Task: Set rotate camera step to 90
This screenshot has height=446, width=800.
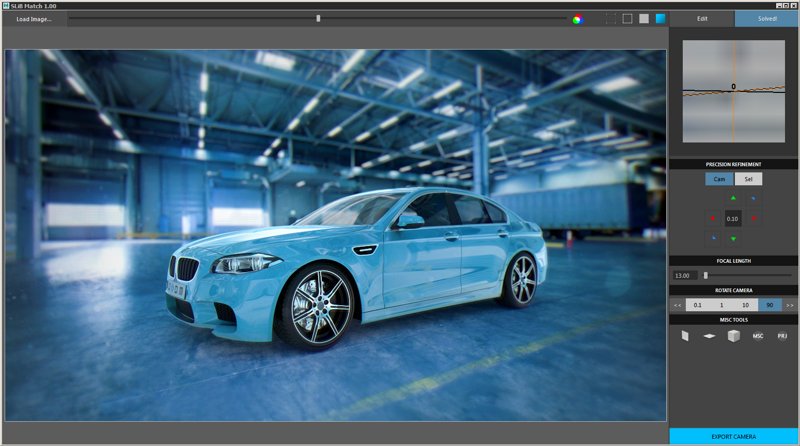Action: click(770, 305)
